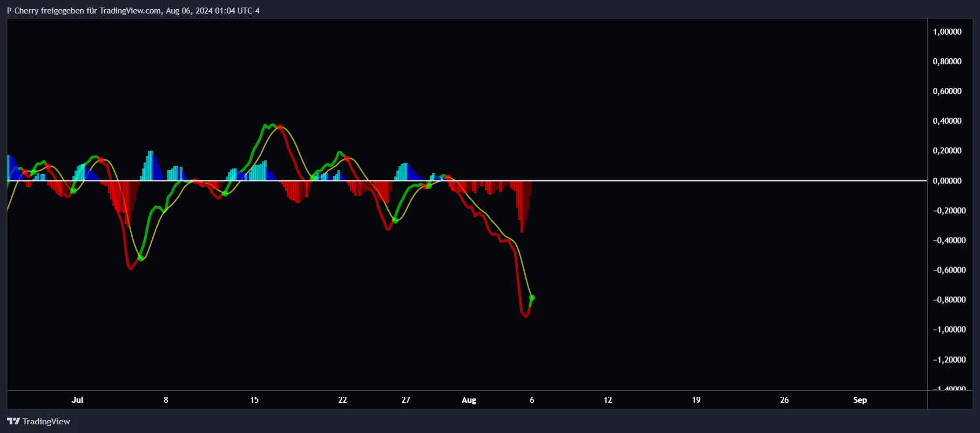Click the latest green signal dot near −0,80000
Viewport: 980px width, 433px height.
pos(532,298)
